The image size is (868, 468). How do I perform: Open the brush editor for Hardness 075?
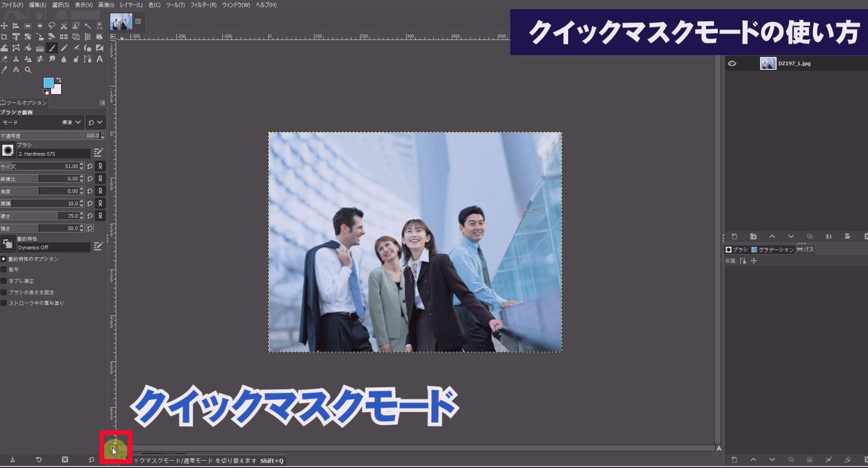coord(99,152)
